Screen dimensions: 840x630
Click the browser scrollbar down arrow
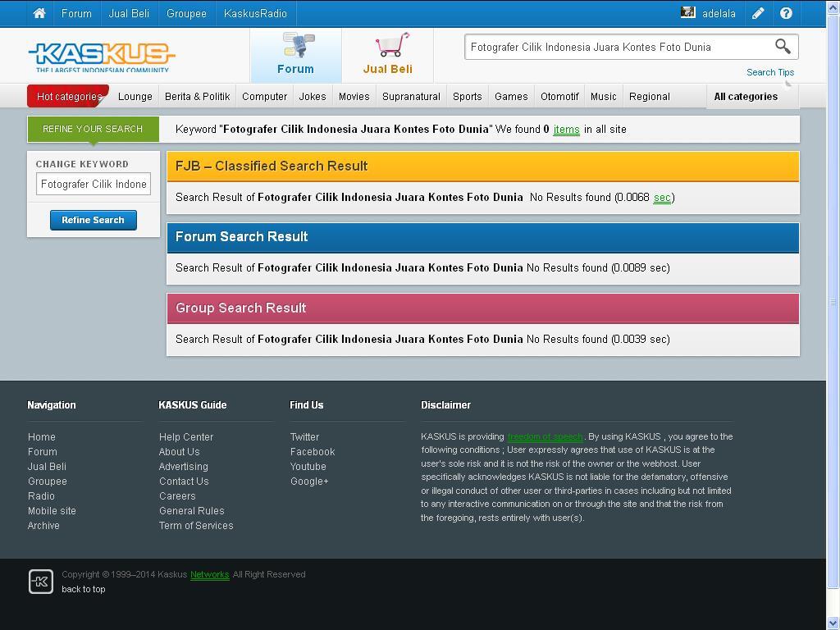(833, 623)
